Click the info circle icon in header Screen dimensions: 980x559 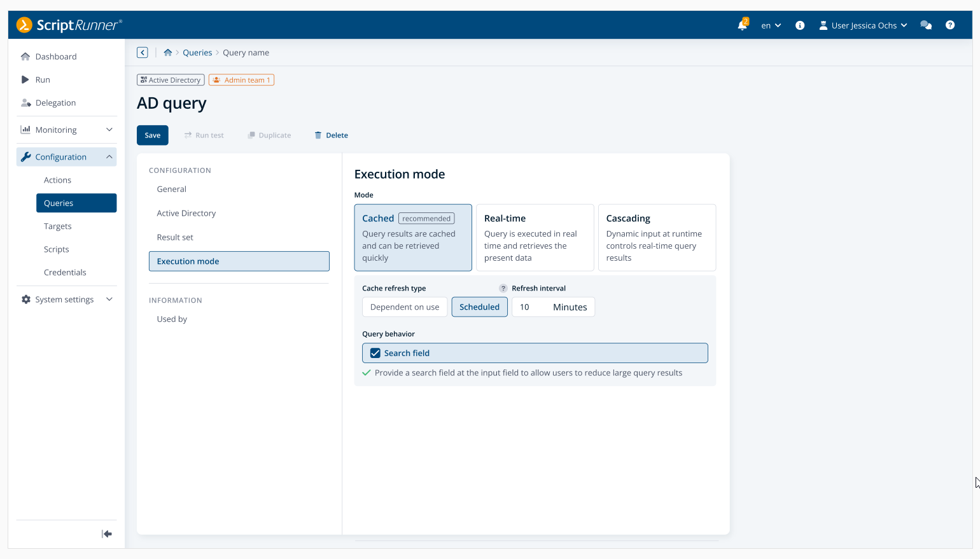tap(800, 25)
